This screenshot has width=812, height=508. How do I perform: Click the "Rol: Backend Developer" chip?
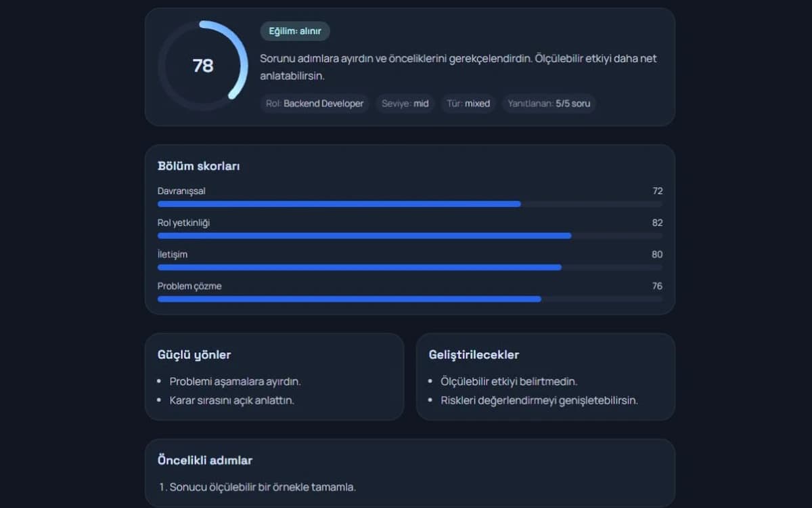pyautogui.click(x=315, y=104)
